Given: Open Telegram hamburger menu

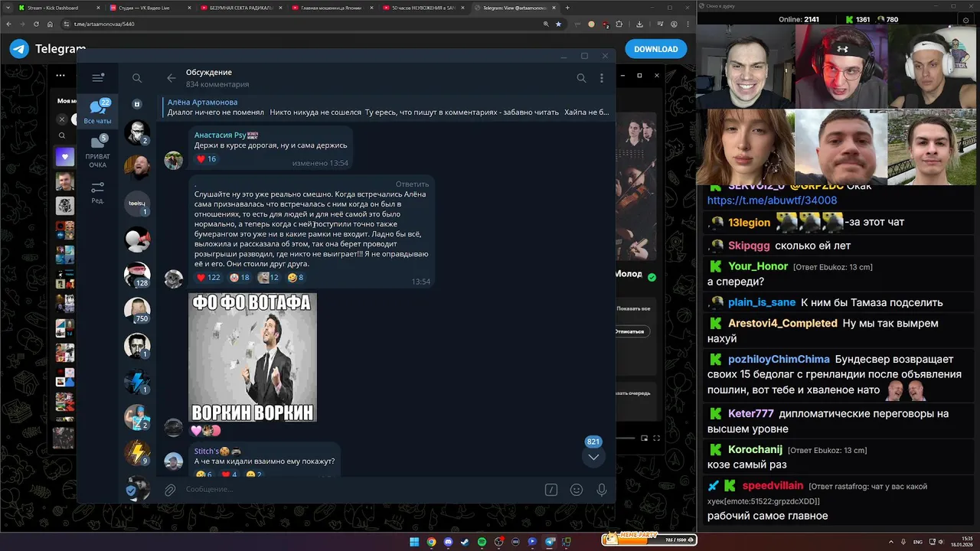Looking at the screenshot, I should point(97,78).
